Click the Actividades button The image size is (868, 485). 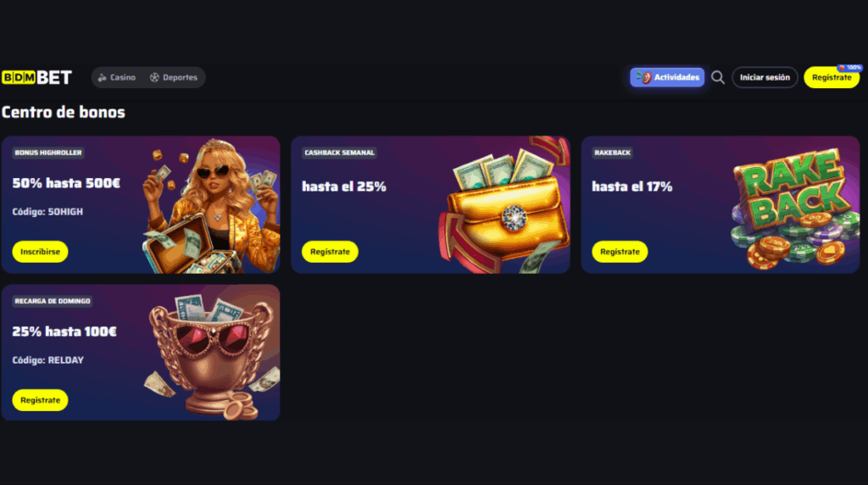point(667,77)
